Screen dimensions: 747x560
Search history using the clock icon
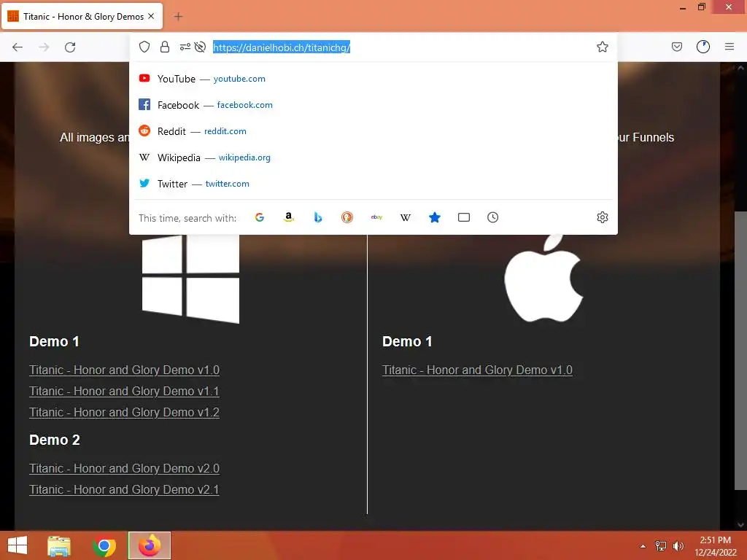493,217
